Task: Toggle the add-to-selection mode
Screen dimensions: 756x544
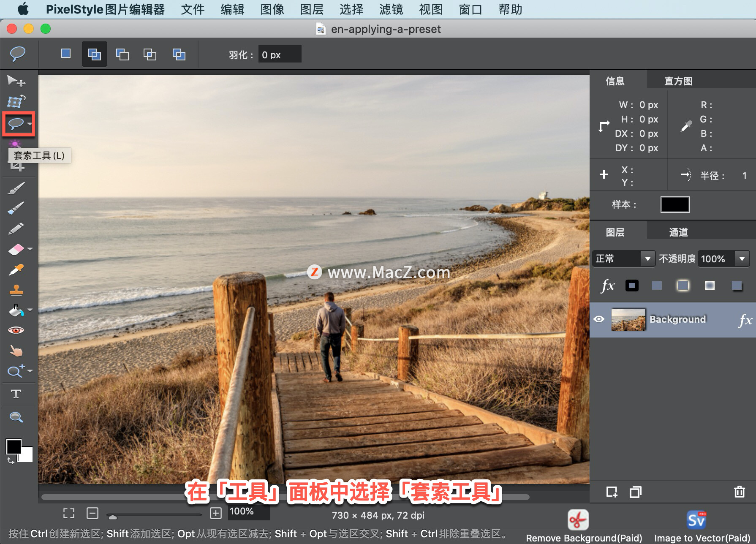Action: point(94,54)
